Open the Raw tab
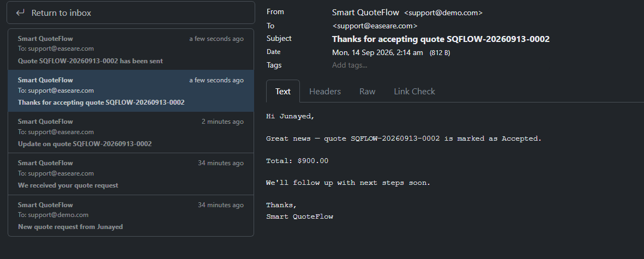 pos(367,91)
